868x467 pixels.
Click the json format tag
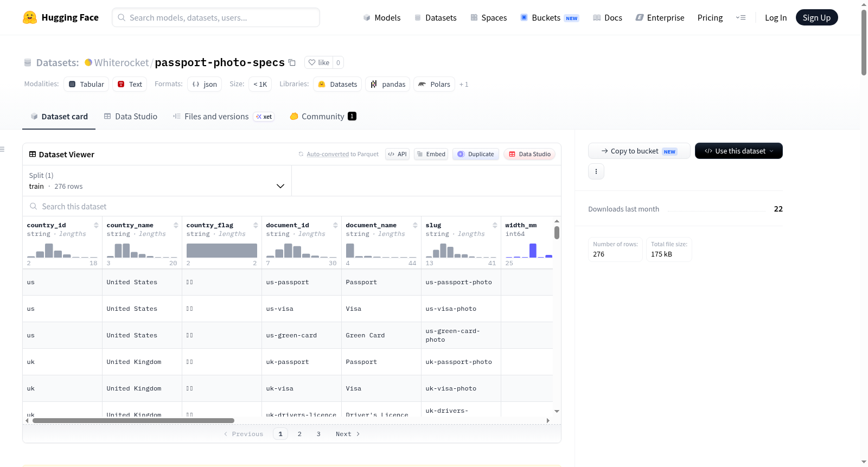click(x=205, y=84)
